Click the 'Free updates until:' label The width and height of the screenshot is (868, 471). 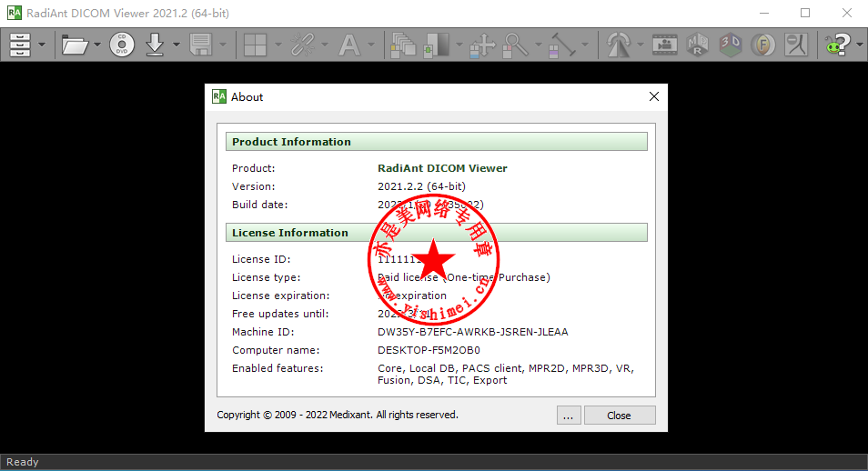tap(280, 314)
